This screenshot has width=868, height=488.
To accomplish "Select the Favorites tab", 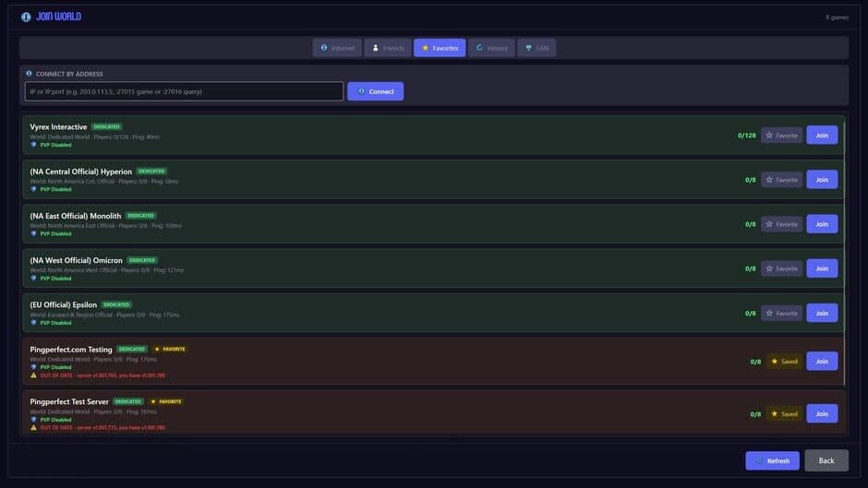I will coord(440,48).
